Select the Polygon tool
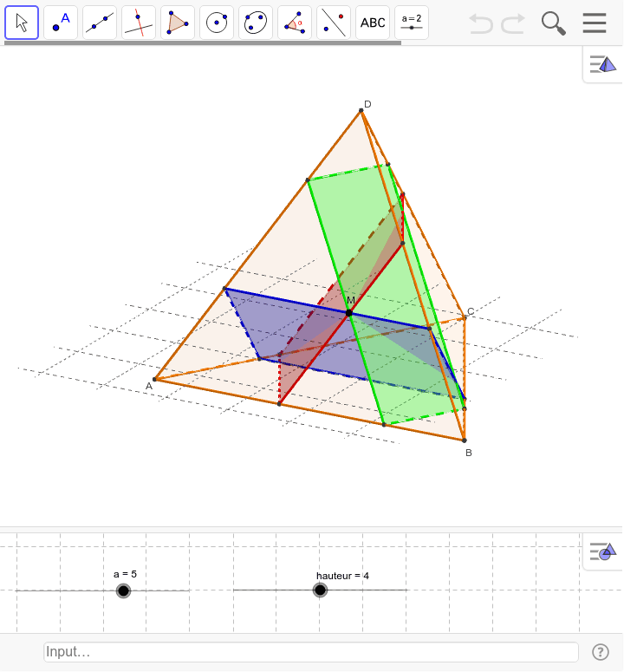Viewport: 624px width, 672px height. point(178,23)
